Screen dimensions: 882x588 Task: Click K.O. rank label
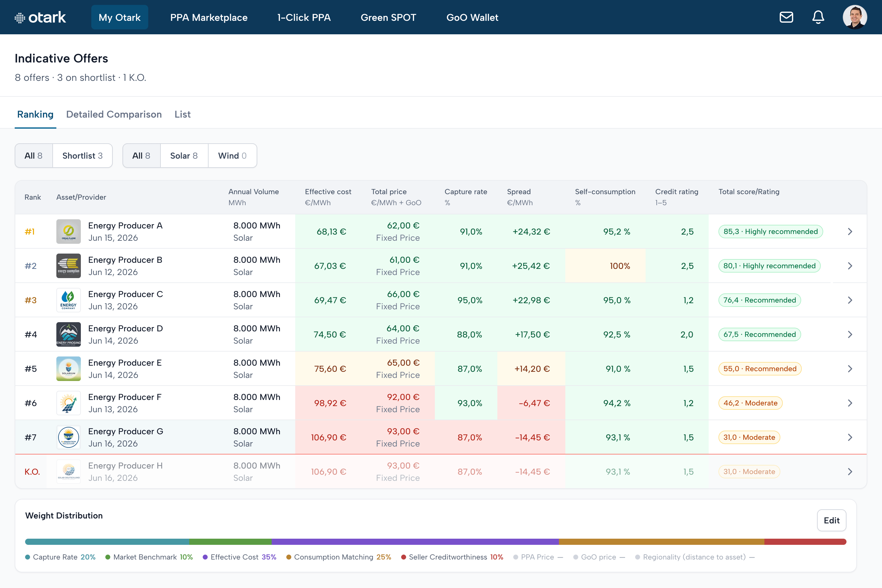coord(32,472)
